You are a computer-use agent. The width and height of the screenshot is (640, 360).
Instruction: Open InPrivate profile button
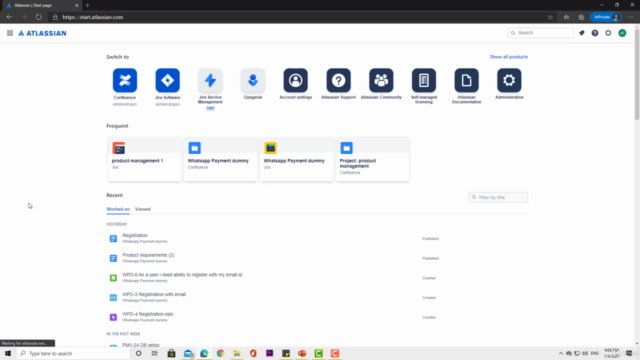pos(606,17)
